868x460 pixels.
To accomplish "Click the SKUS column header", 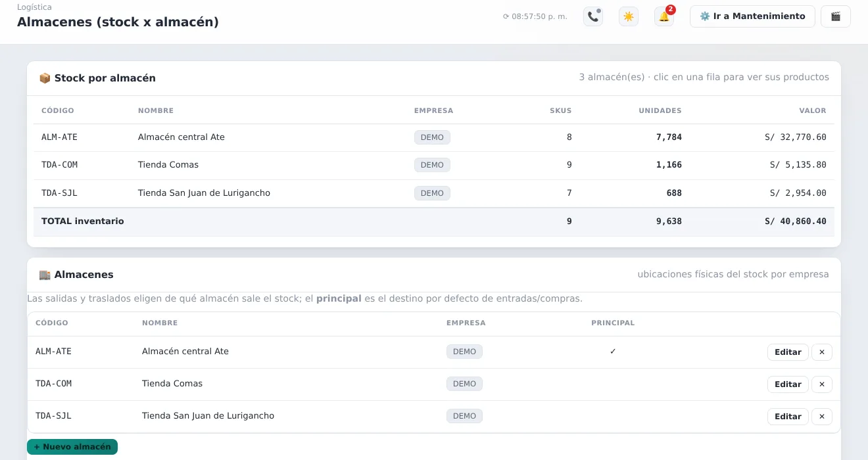I will point(561,110).
